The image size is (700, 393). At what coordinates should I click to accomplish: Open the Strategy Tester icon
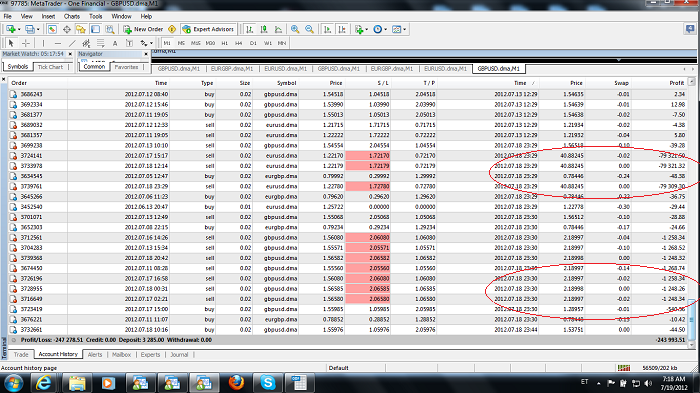pos(110,29)
